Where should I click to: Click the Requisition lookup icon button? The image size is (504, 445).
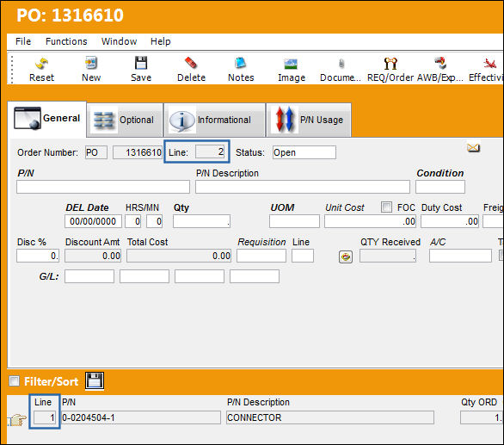point(346,256)
